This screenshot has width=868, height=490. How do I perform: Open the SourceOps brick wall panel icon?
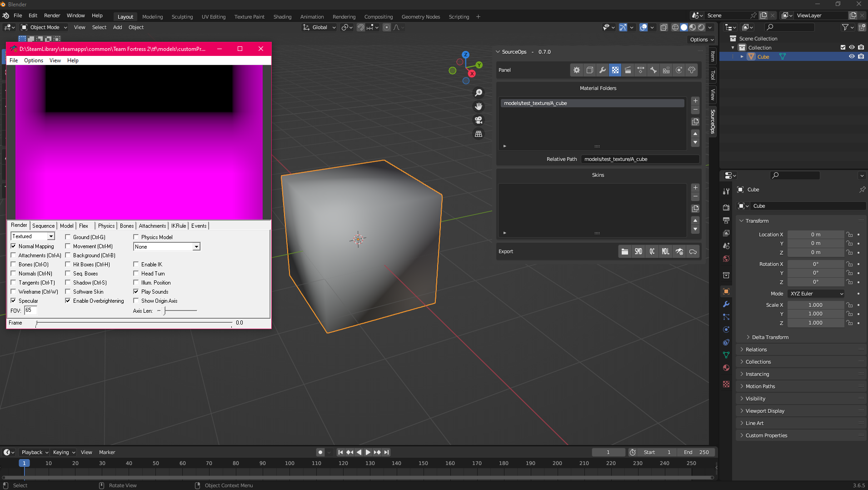[x=666, y=70]
